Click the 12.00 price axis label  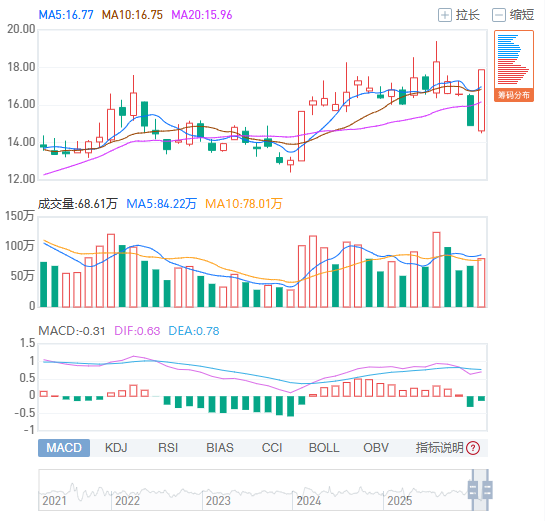tap(21, 179)
